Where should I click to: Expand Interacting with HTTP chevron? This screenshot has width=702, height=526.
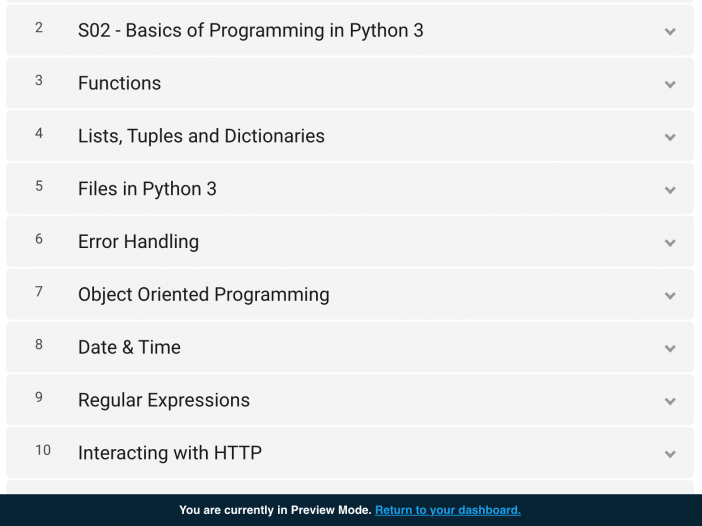tap(670, 454)
